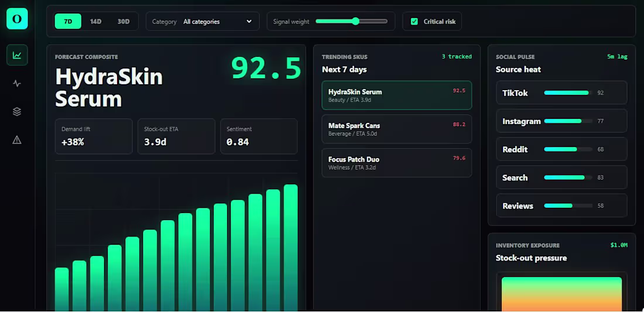Image resolution: width=644 pixels, height=312 pixels.
Task: Switch to the 14D time range
Action: click(x=95, y=21)
